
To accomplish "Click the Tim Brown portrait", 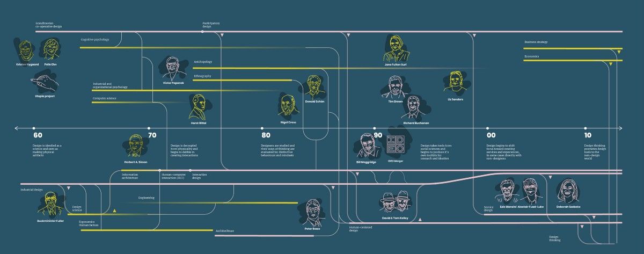I will [x=396, y=88].
